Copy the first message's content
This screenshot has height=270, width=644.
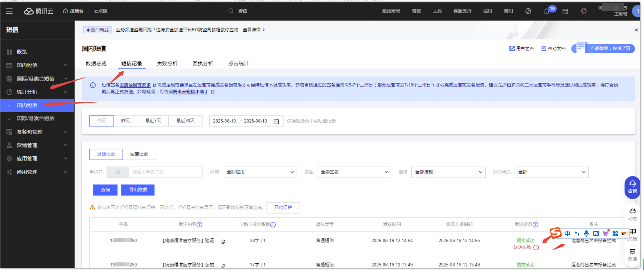click(224, 241)
